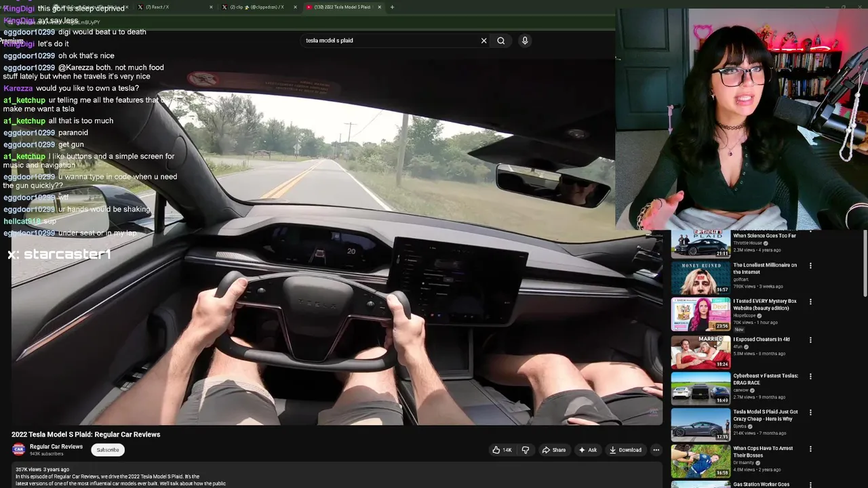868x488 pixels.
Task: Open 'Gas Station Worker Goes' video title
Action: point(761,485)
